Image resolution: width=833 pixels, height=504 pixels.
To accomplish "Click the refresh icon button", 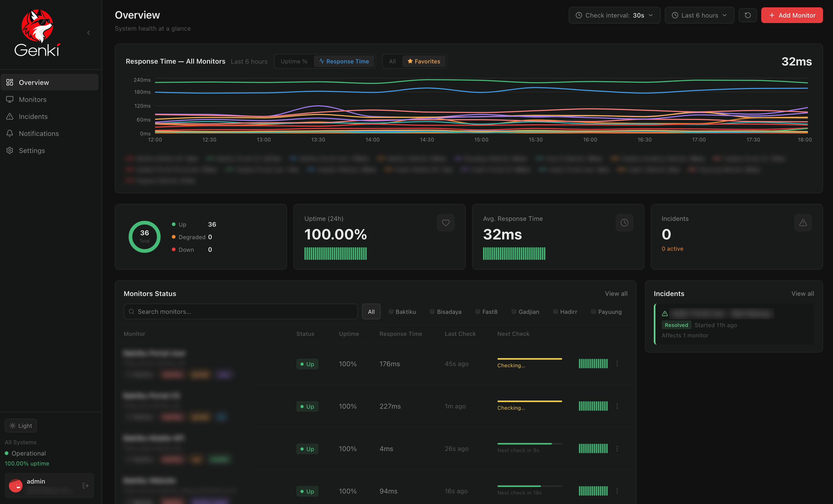I will [747, 15].
